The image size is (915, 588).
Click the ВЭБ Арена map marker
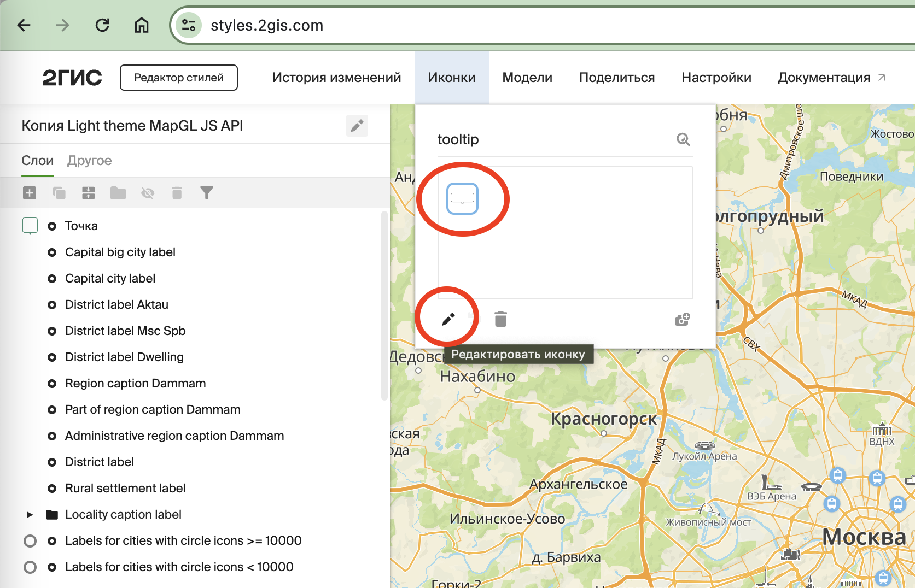click(x=771, y=482)
